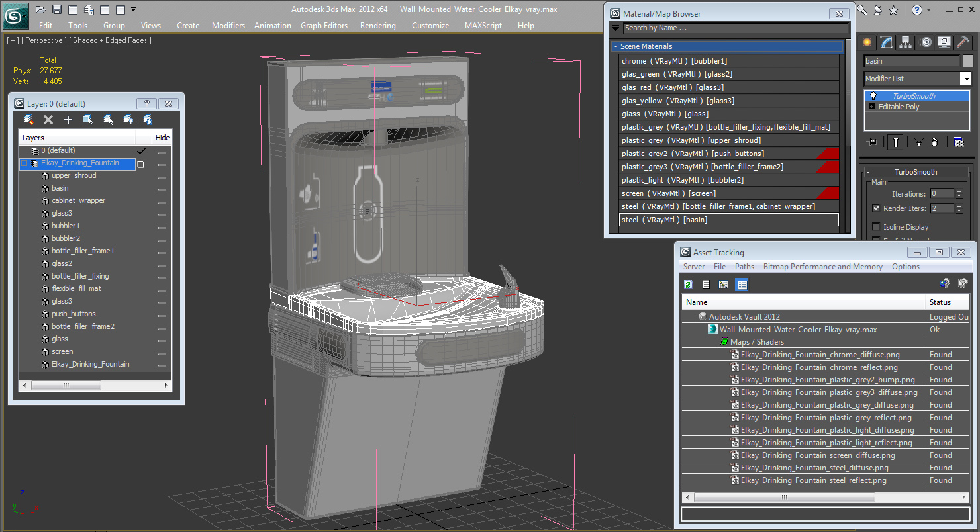Click Create New Layer icon in Layer dialog
980x532 pixels.
coord(28,120)
